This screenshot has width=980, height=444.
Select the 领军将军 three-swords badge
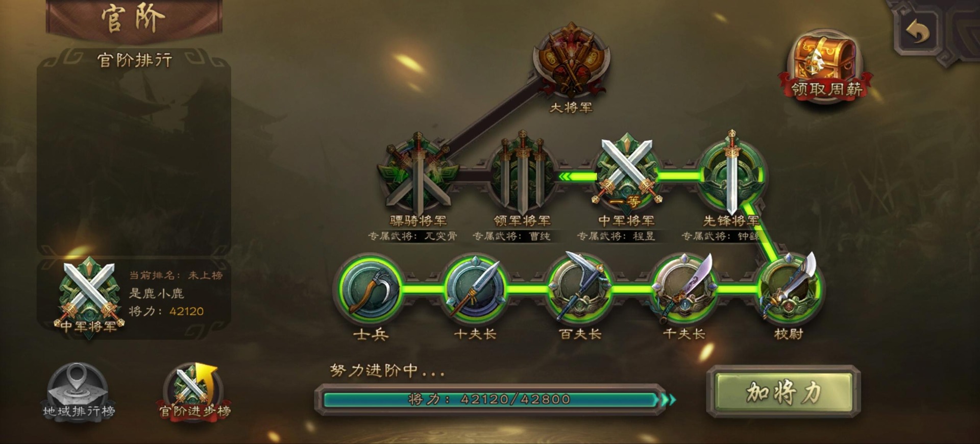522,174
